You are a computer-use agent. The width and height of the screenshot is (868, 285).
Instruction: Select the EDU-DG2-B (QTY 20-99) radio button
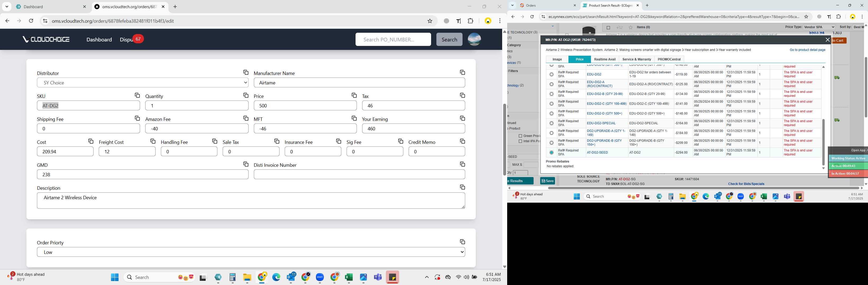[x=551, y=94]
